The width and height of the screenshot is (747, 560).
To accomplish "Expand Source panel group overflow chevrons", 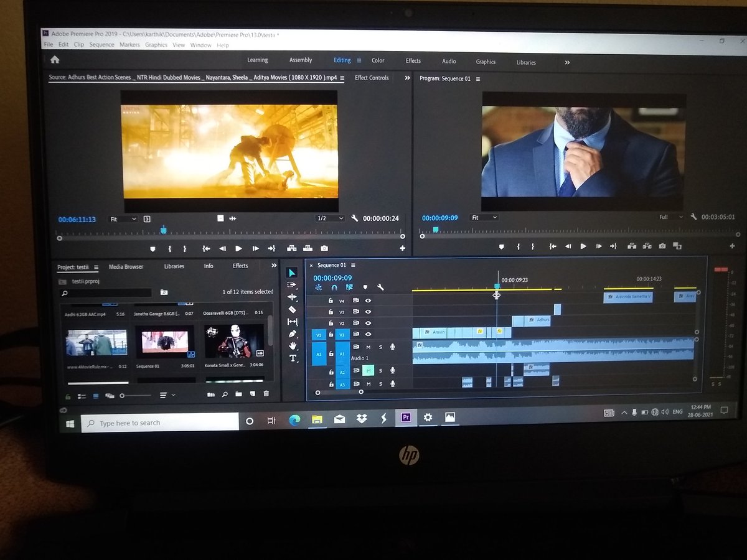I will 407,78.
